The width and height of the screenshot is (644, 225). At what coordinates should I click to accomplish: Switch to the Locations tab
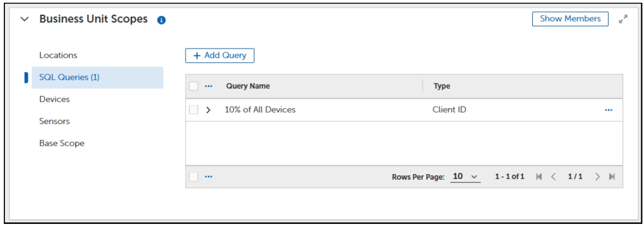point(58,55)
